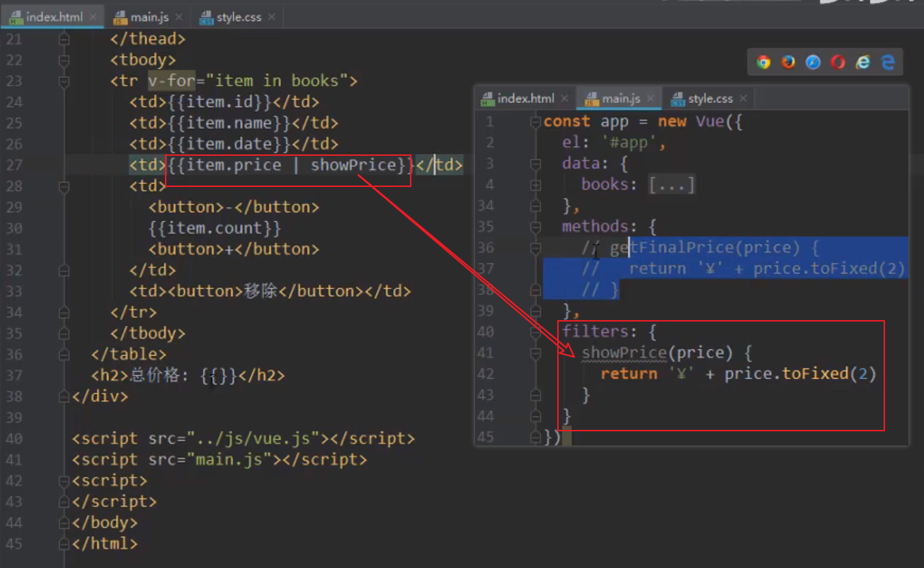The height and width of the screenshot is (568, 924).
Task: Click the fold end marker beside </tr> at line 34
Action: (x=64, y=312)
